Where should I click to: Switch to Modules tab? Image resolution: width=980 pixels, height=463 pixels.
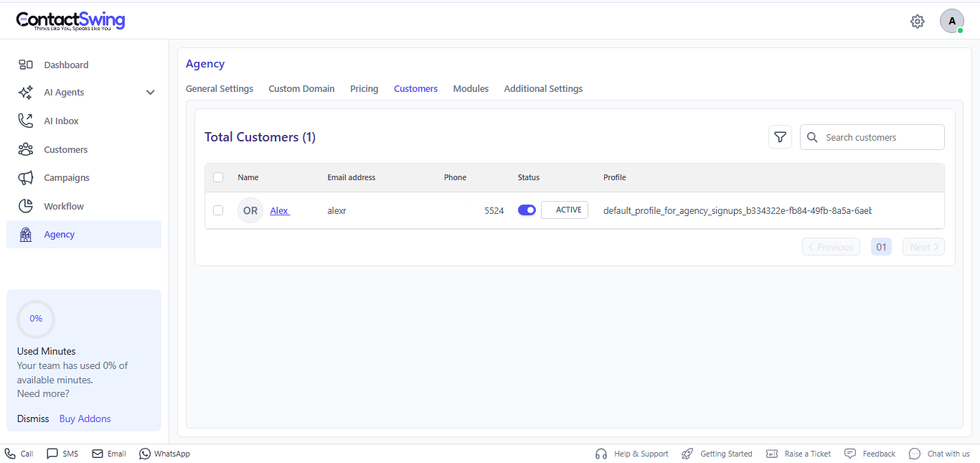click(x=471, y=89)
